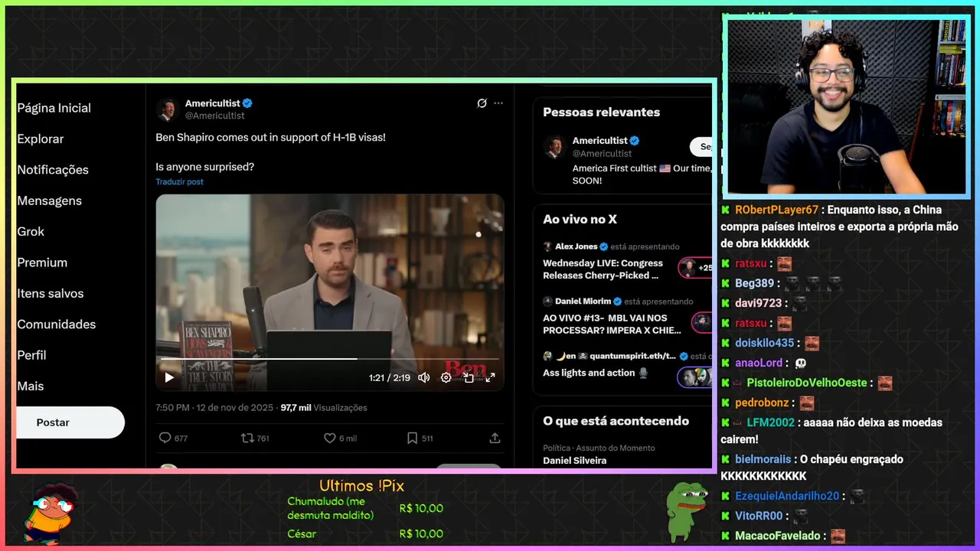Open Notificações

[x=53, y=170]
